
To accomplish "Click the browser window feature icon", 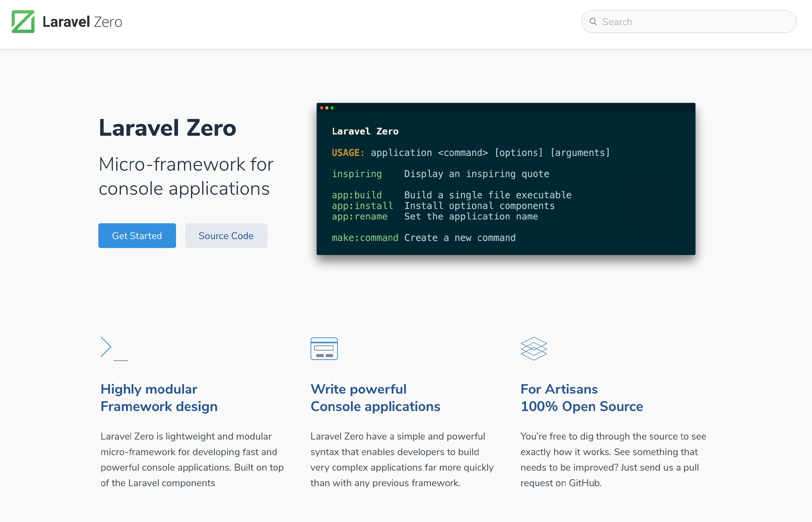I will click(x=324, y=349).
